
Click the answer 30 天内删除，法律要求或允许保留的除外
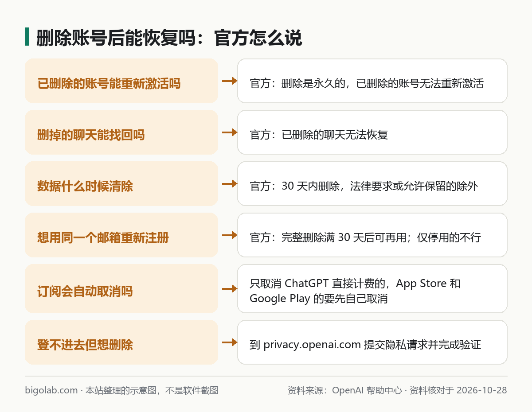[x=372, y=184]
